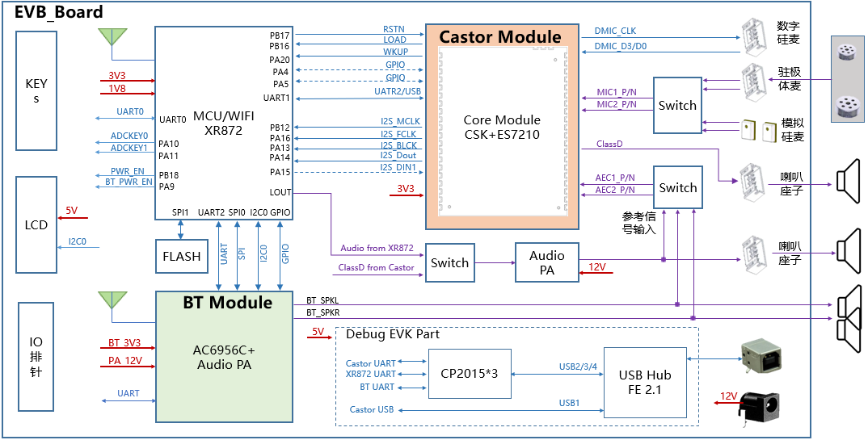Click the antenna icon attached to the BT Module
This screenshot has height=440, width=868.
[112, 300]
